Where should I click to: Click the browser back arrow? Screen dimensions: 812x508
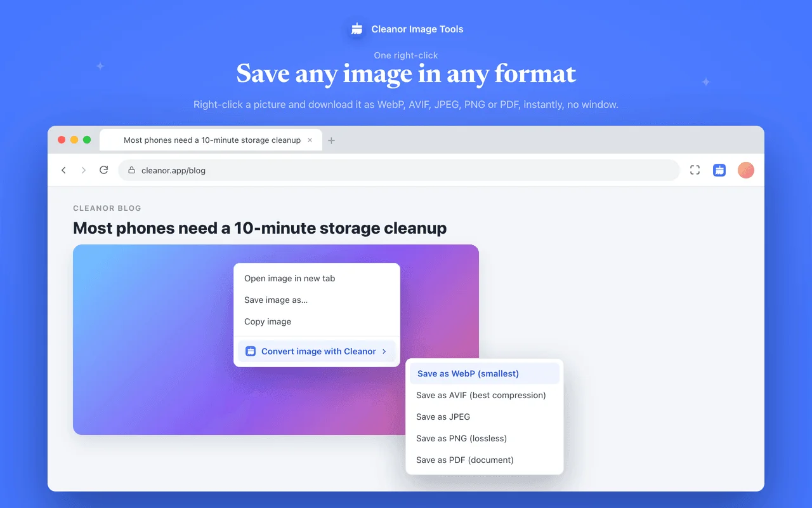63,170
